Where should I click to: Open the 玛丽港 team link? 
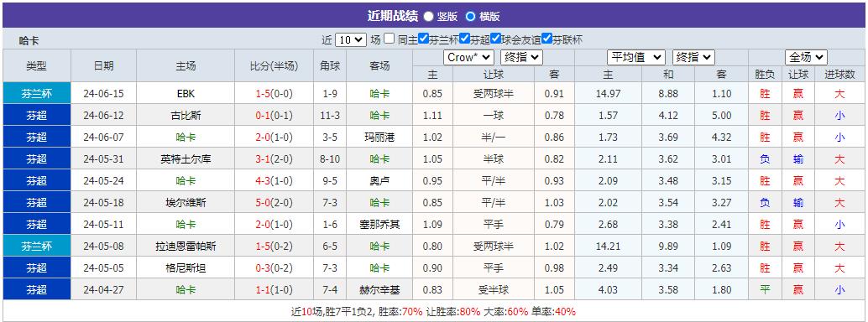click(379, 138)
